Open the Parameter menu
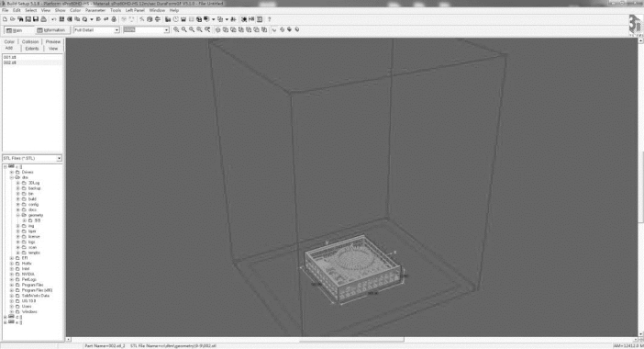 point(95,10)
